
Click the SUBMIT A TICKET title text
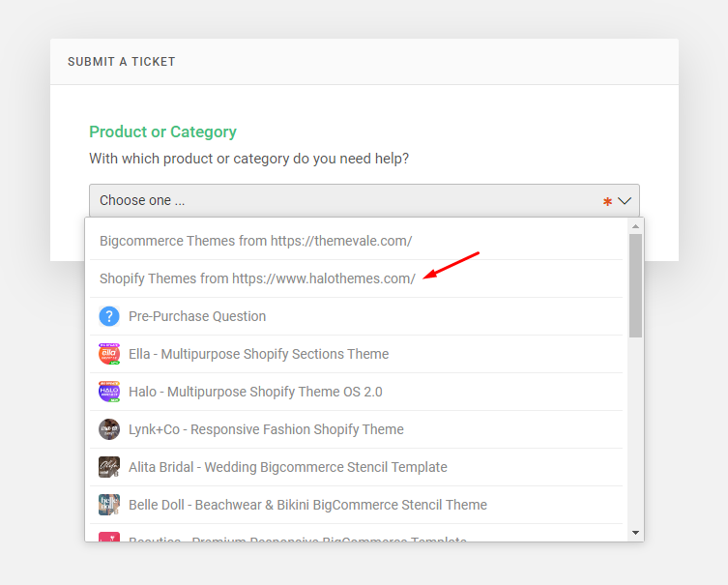pos(122,62)
